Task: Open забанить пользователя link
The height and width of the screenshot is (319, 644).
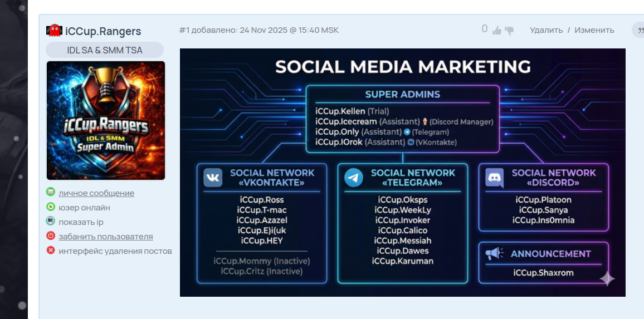Action: [x=105, y=237]
